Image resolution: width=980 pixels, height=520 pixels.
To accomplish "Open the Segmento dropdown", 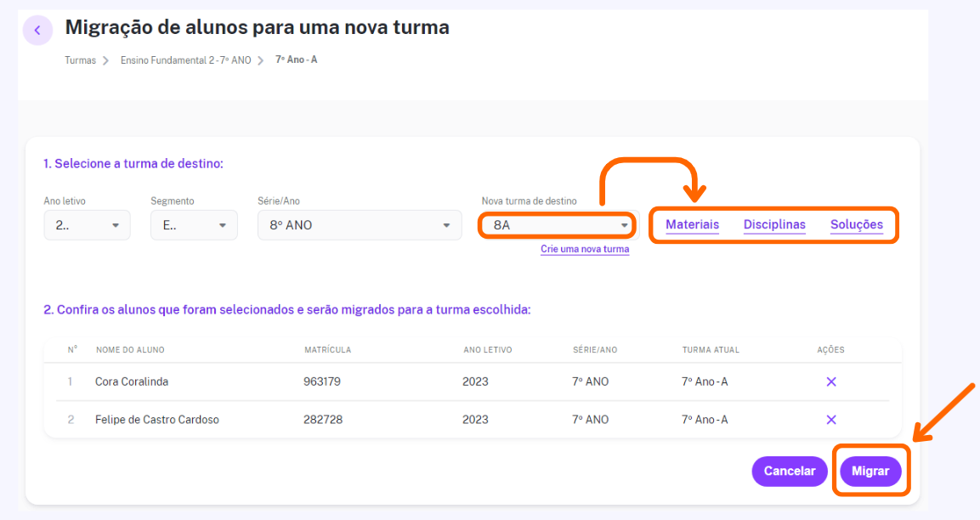I will point(194,225).
